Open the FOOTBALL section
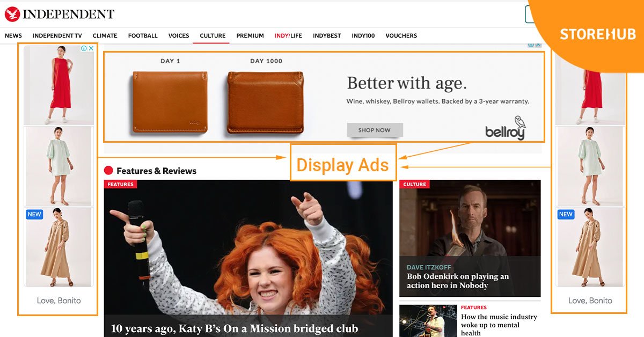This screenshot has height=337, width=644. tap(143, 36)
